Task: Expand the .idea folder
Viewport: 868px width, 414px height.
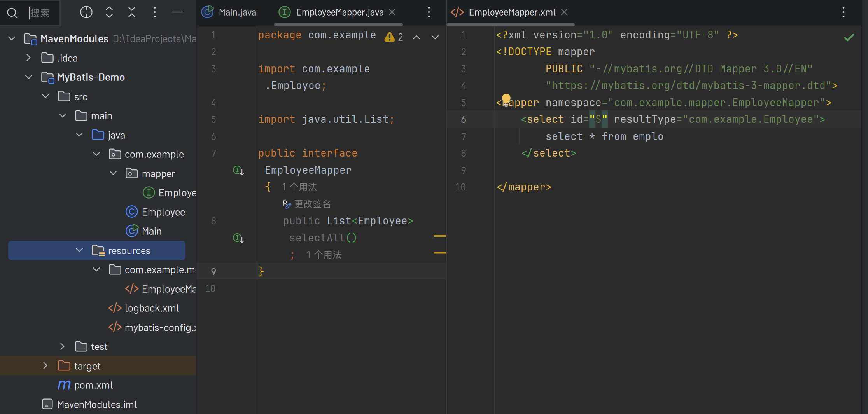Action: pyautogui.click(x=28, y=58)
